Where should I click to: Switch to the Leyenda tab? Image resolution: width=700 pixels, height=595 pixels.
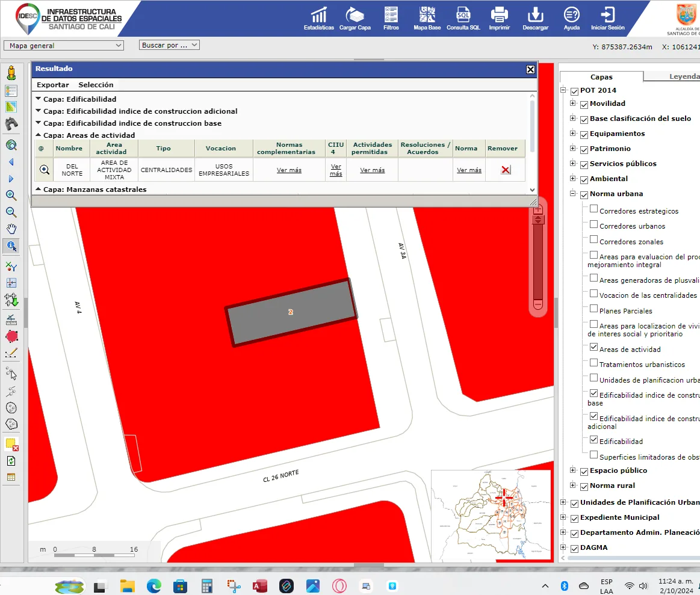684,76
